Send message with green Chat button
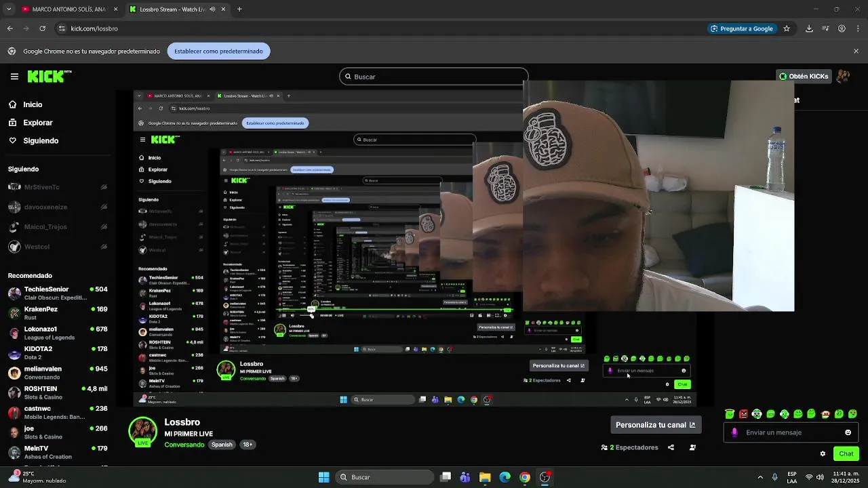Image resolution: width=868 pixels, height=488 pixels. (846, 453)
